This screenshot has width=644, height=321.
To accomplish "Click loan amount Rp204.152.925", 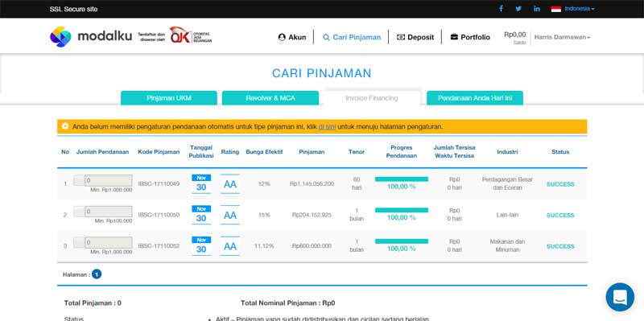I will 312,215.
